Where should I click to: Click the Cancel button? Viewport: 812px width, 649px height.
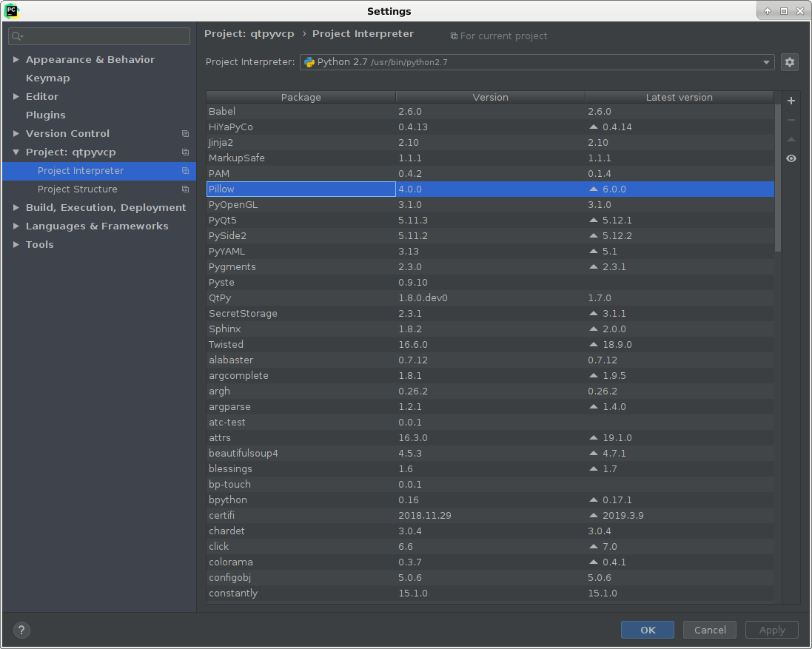(709, 630)
